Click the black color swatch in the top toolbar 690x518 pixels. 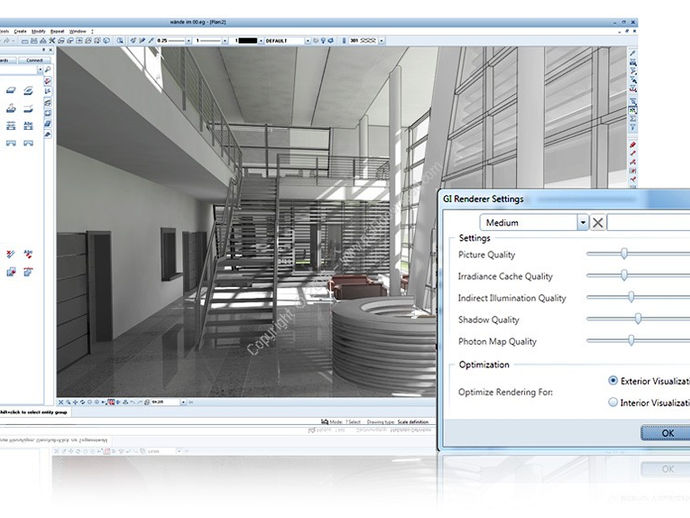pos(247,40)
